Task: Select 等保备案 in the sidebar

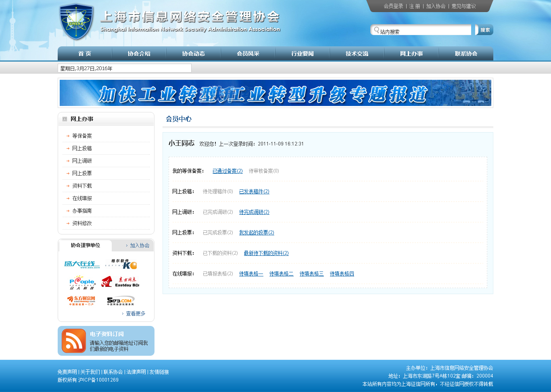Action: pos(82,136)
